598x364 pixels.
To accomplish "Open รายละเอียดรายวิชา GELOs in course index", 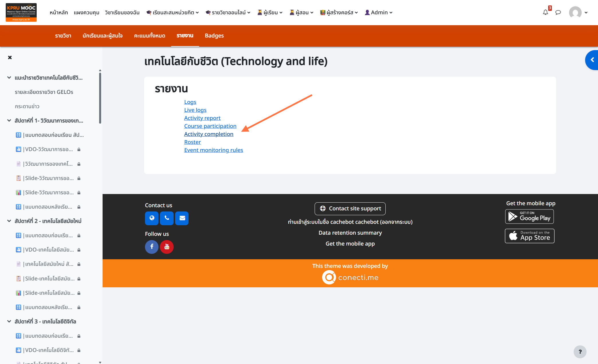I will (44, 92).
